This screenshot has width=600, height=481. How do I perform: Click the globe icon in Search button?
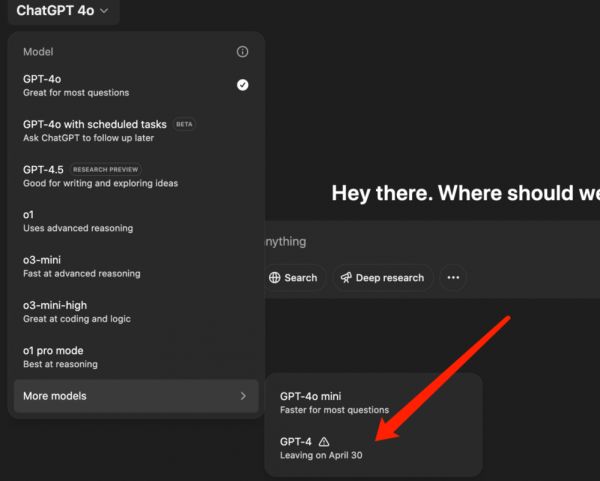point(275,278)
